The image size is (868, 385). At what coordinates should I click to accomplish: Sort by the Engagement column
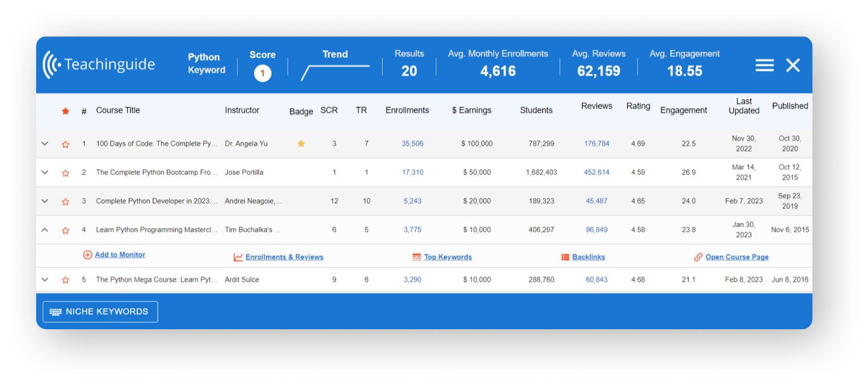[684, 110]
